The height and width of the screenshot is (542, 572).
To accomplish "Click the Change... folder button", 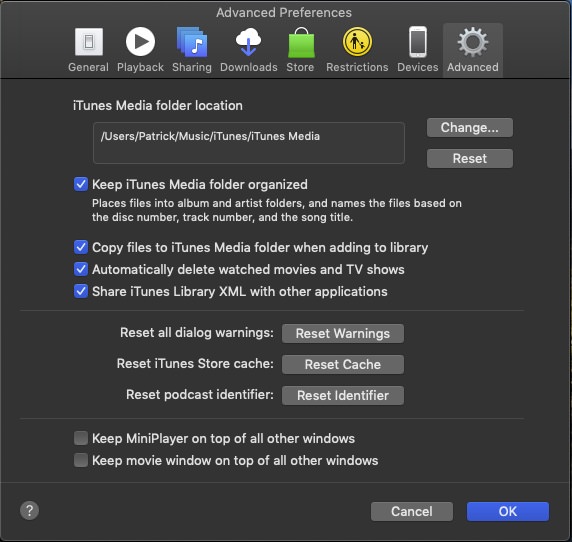I will pos(470,128).
